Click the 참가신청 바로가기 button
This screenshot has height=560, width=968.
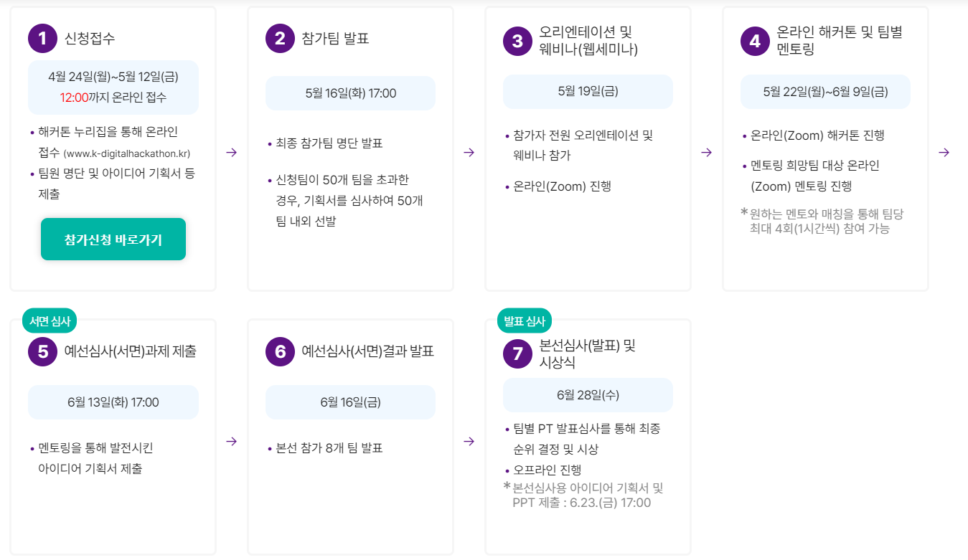click(113, 239)
